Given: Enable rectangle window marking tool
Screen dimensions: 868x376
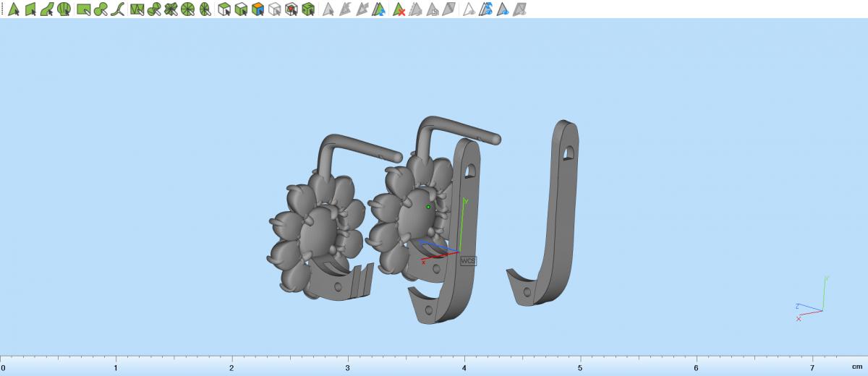Looking at the screenshot, I should (84, 9).
